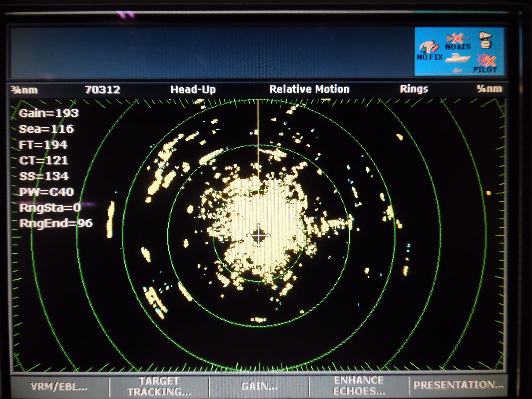Screen dimensions: 532x399
Task: Open the TARGET TRACKING softkey menu
Action: (159, 386)
